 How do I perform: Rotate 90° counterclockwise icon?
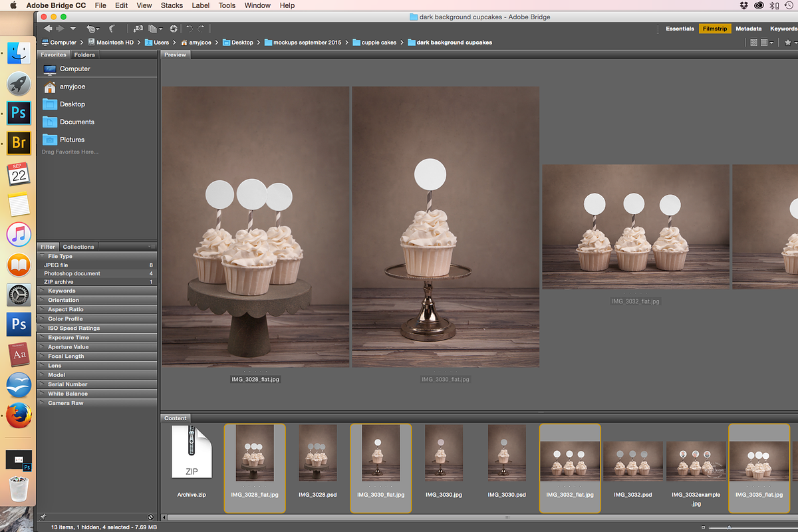[x=189, y=29]
